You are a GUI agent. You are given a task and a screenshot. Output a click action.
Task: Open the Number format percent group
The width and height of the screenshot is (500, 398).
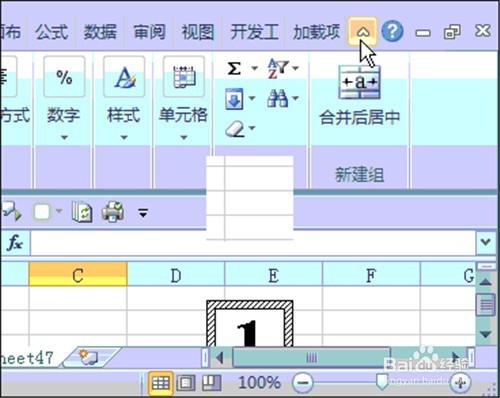pyautogui.click(x=64, y=77)
